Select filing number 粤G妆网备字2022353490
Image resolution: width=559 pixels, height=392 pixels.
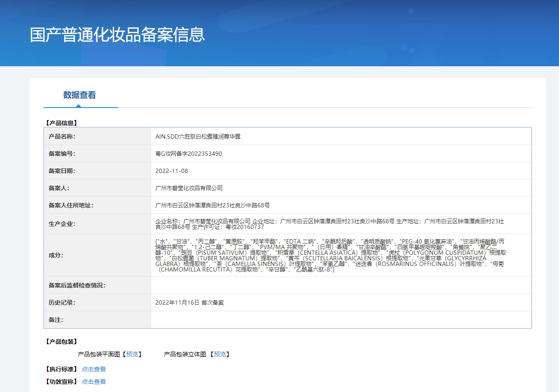point(188,154)
